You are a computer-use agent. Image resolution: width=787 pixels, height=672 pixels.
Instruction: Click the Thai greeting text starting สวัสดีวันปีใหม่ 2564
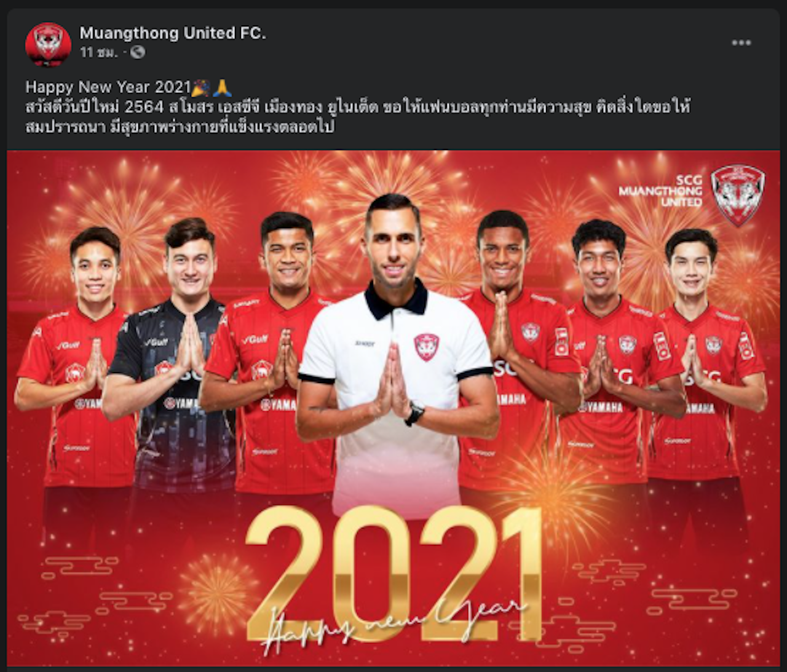click(x=358, y=117)
